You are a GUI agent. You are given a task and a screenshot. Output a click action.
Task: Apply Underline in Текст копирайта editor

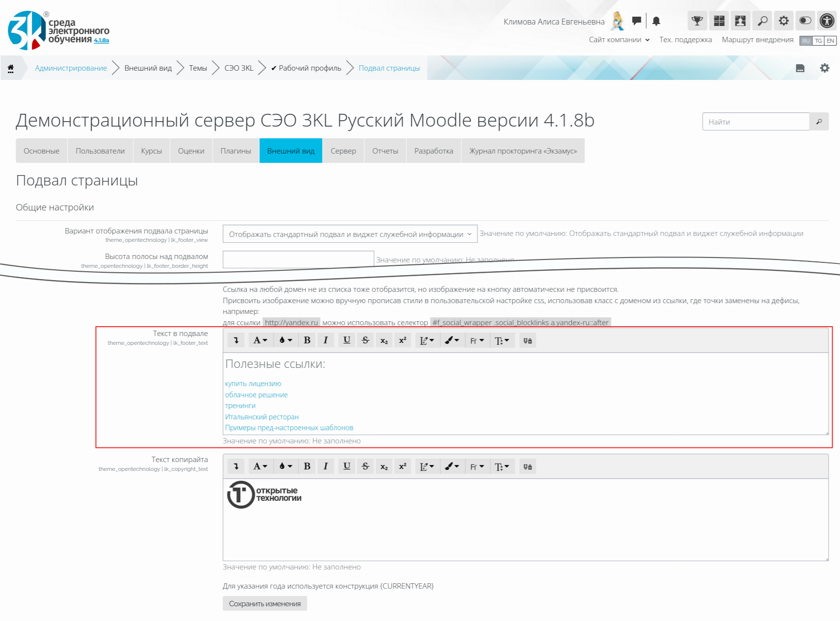[347, 466]
